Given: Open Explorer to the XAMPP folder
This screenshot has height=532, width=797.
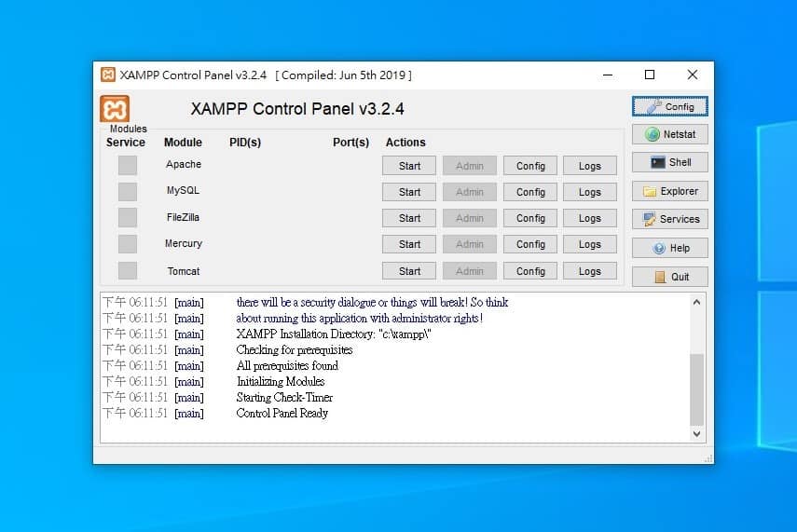Looking at the screenshot, I should click(669, 191).
